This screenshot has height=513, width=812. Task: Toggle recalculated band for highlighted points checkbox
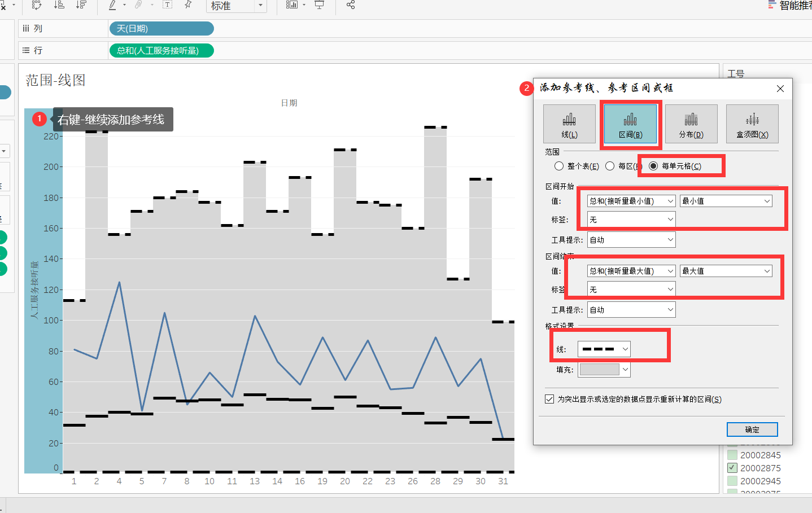(549, 399)
